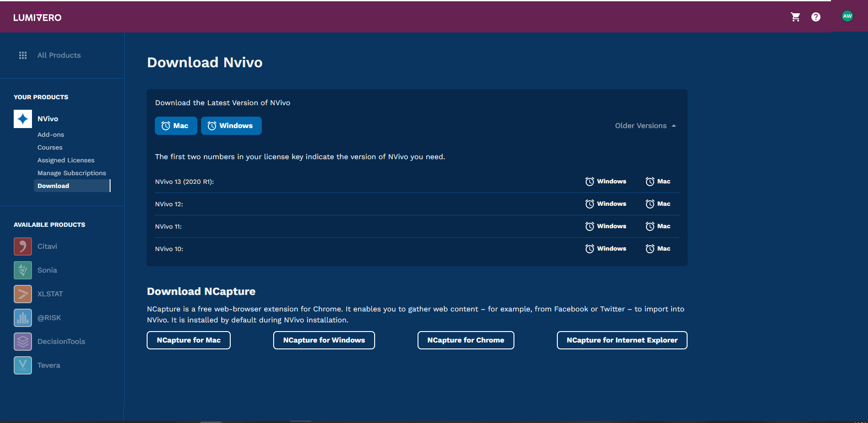Open the help question mark icon
Image resolution: width=868 pixels, height=423 pixels.
[x=816, y=16]
